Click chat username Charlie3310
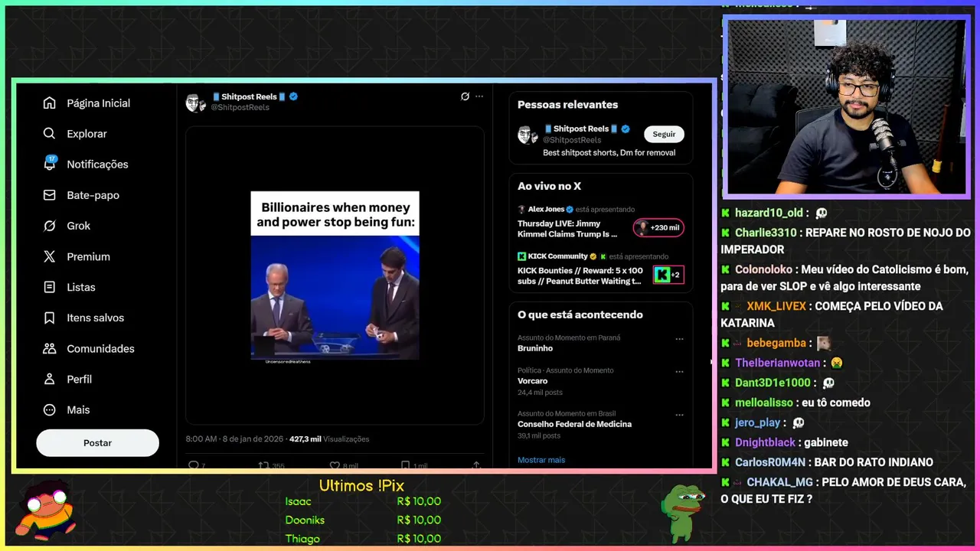This screenshot has height=551, width=980. (x=766, y=233)
